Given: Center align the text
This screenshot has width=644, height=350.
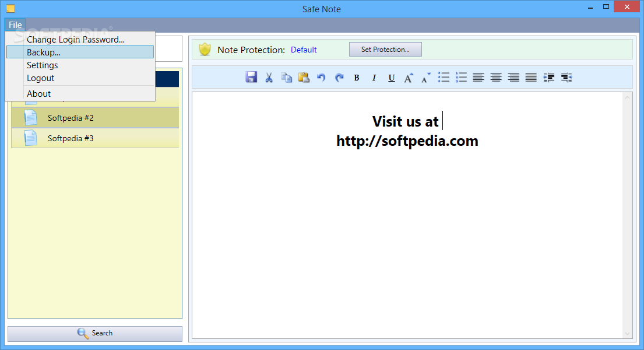Looking at the screenshot, I should coord(496,78).
